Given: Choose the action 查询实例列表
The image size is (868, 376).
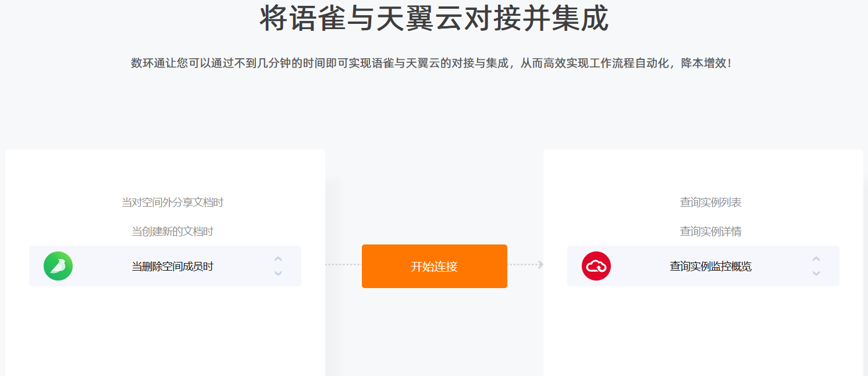Looking at the screenshot, I should 710,203.
